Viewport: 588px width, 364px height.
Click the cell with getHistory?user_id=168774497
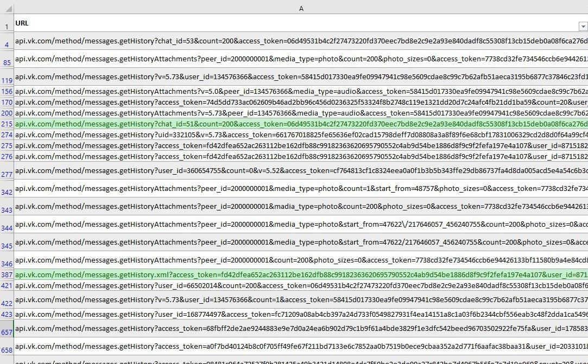[x=301, y=314]
